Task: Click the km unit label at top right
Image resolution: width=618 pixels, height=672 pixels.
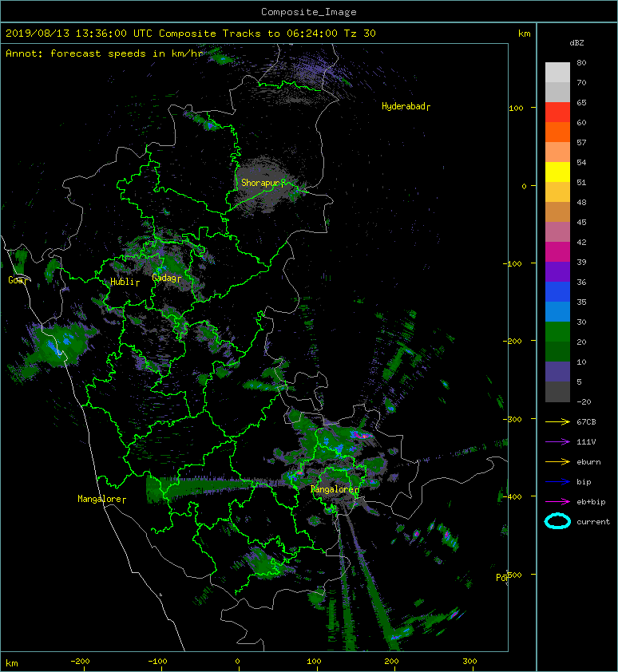Action: [525, 34]
